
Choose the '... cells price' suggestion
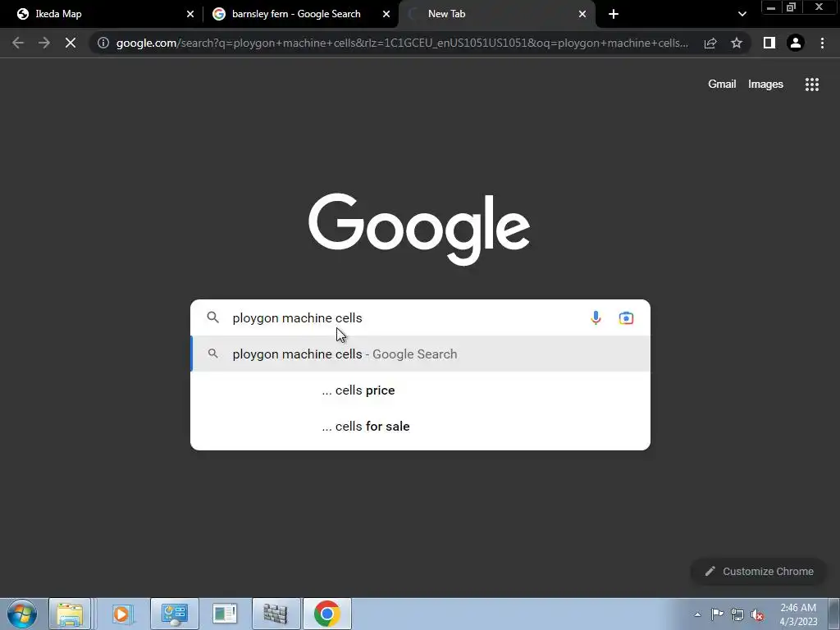pos(421,390)
